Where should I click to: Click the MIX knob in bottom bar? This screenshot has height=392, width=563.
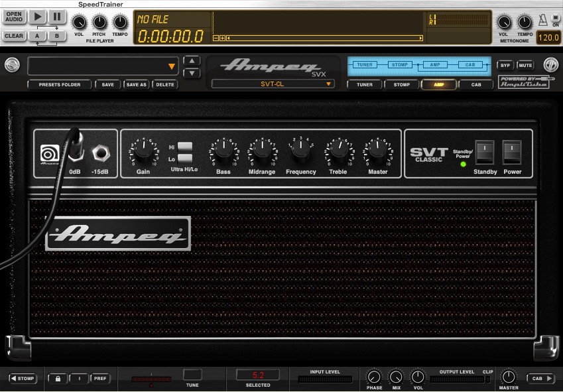(x=396, y=377)
